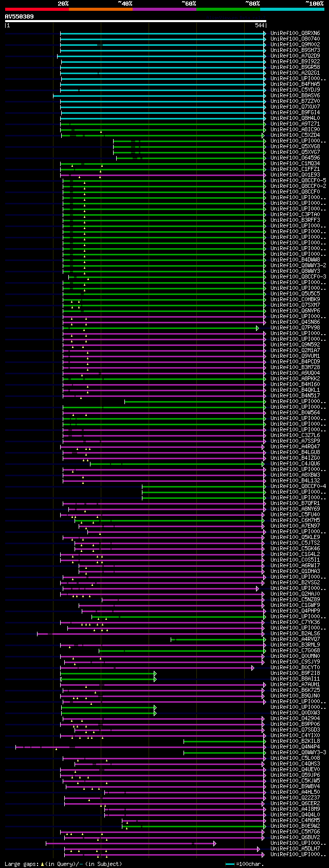Screen dimensions: 329x868
Task: Click the AV550389 query name
Action: [20, 16]
